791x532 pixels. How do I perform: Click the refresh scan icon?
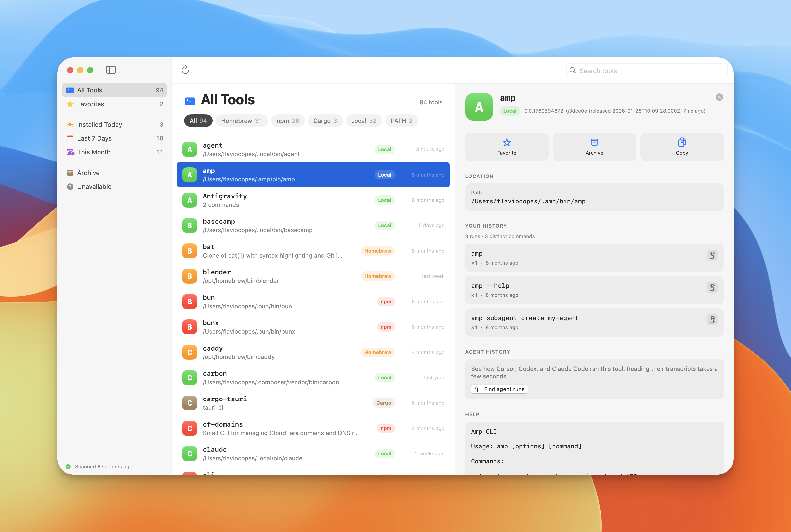pos(185,70)
